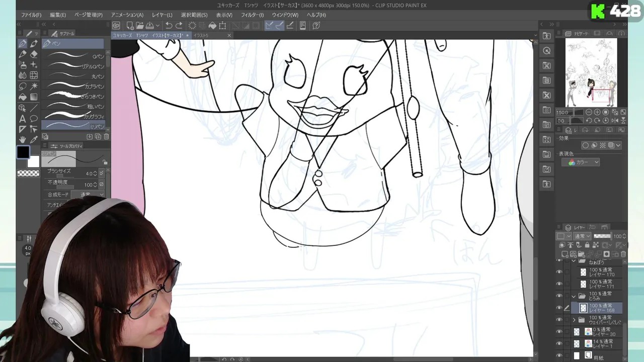
Task: Zoom out in the Navigator panel
Action: [589, 112]
